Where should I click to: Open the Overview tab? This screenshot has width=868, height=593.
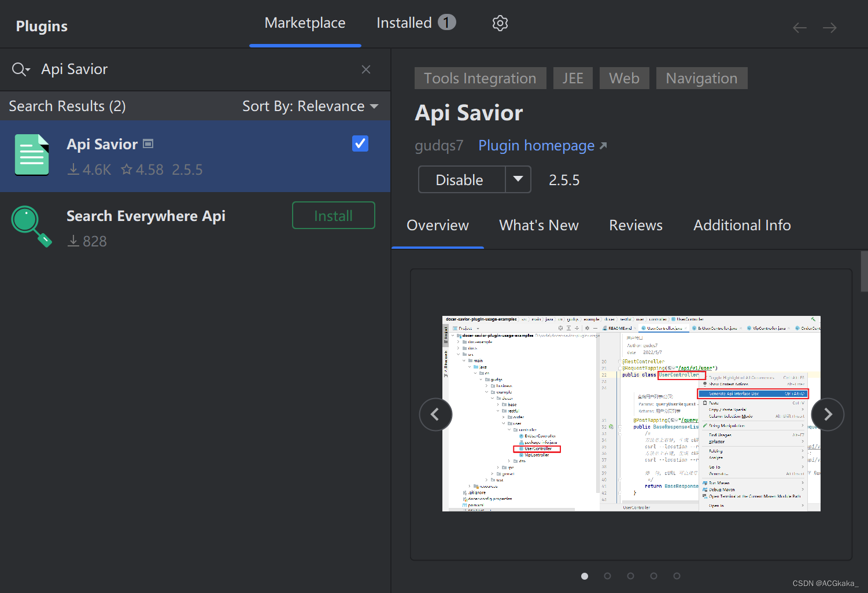click(x=438, y=225)
